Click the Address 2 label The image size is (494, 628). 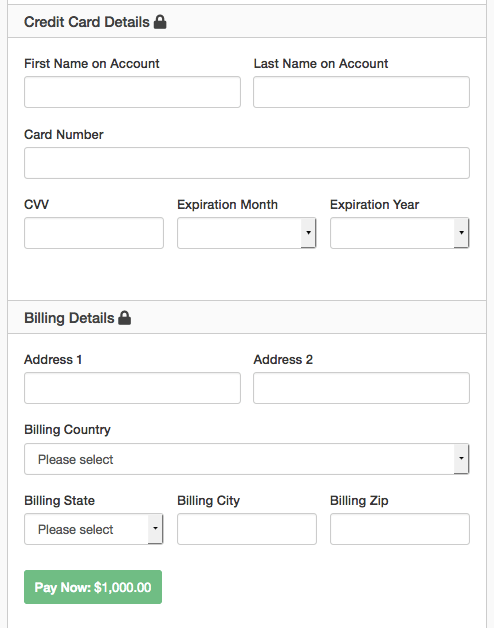[x=283, y=360]
